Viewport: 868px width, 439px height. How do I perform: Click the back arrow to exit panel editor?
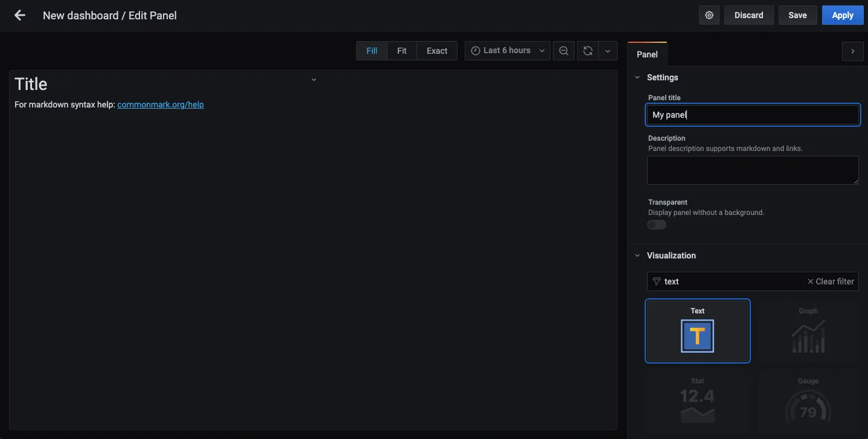click(20, 16)
